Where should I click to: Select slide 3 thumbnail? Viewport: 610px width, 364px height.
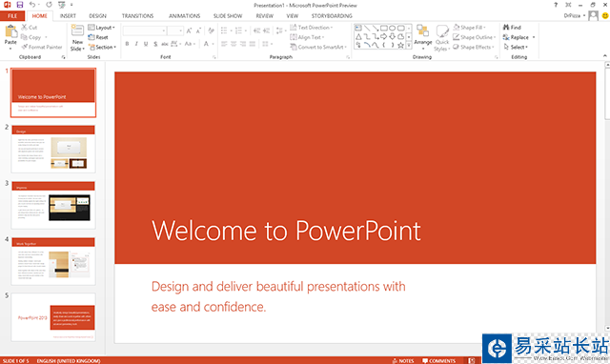53,205
